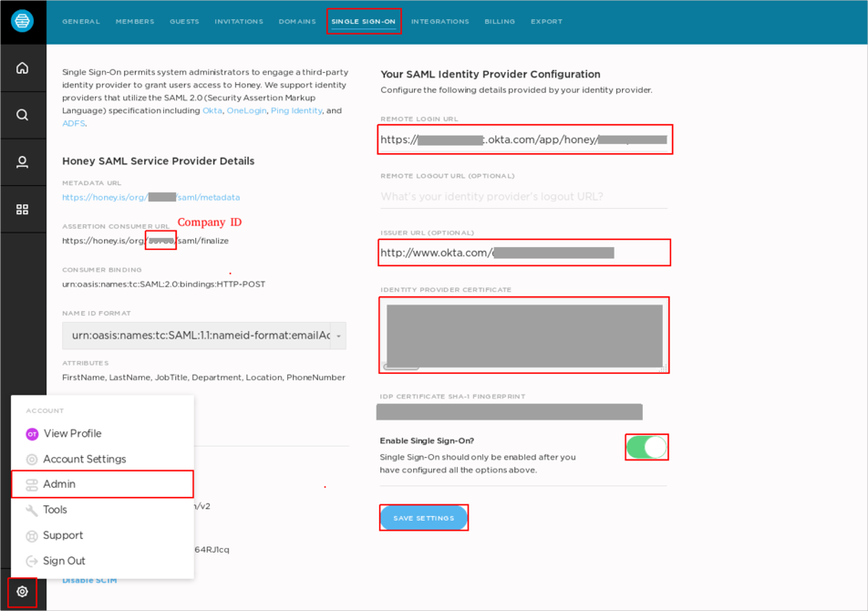Select Admin from the account menu
This screenshot has height=611, width=868.
click(x=59, y=484)
